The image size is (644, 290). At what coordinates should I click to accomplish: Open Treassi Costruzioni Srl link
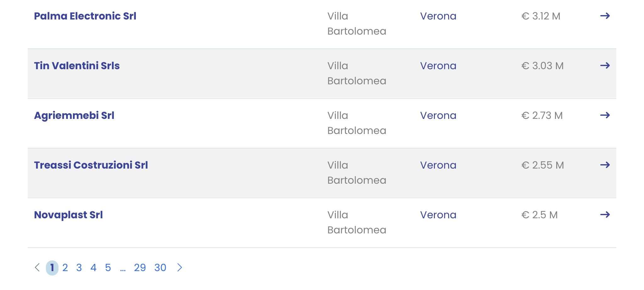tap(91, 165)
